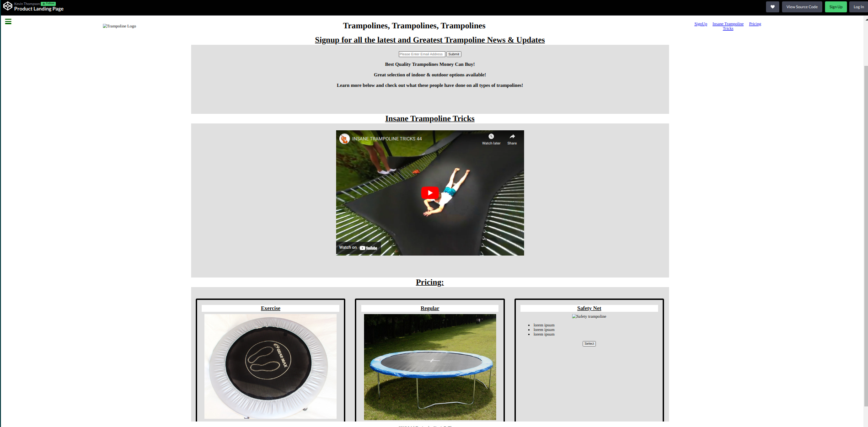Play the YouTube trampoline video

click(430, 193)
